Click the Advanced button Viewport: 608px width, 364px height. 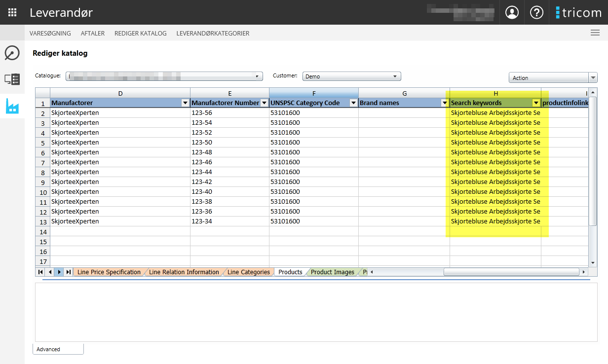coord(58,349)
